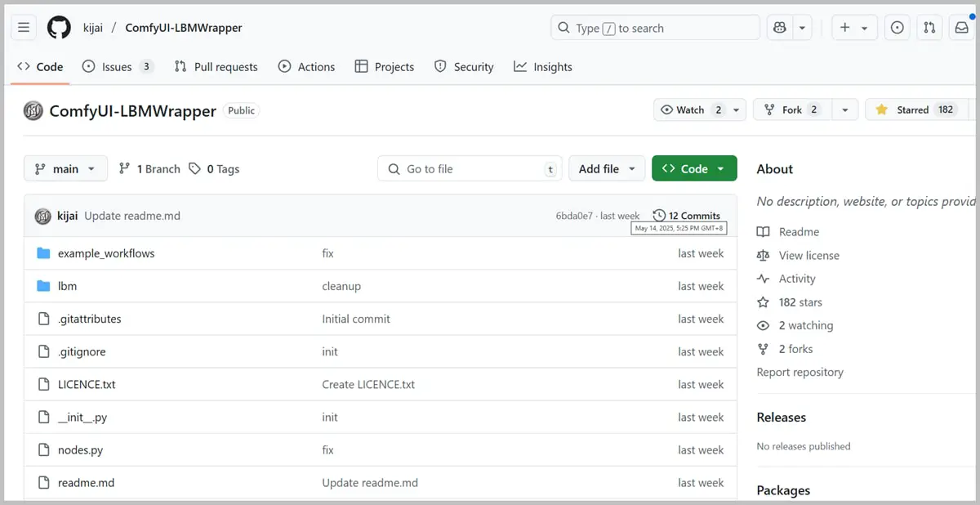This screenshot has width=980, height=505.
Task: Open the issues icon in header
Action: point(898,28)
